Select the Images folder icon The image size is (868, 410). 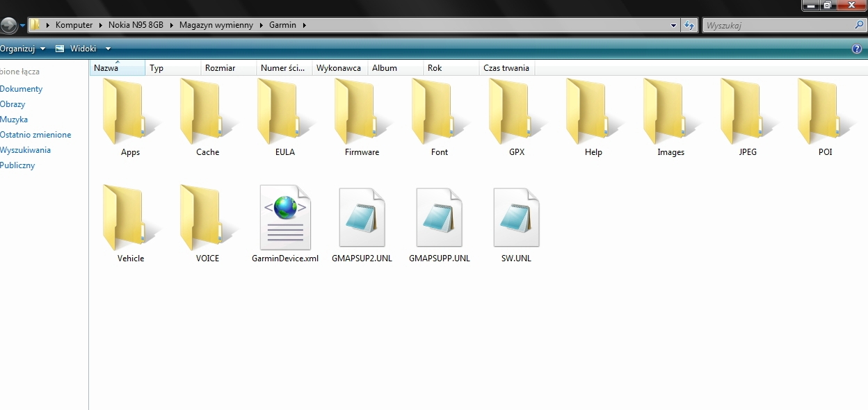(x=670, y=111)
